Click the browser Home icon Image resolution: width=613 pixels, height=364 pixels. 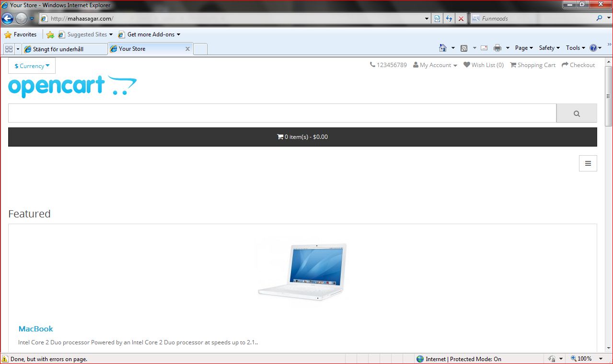(x=443, y=48)
